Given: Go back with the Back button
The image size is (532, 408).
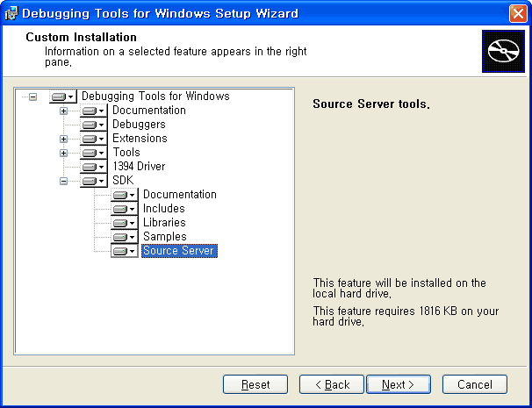Looking at the screenshot, I should pyautogui.click(x=332, y=384).
